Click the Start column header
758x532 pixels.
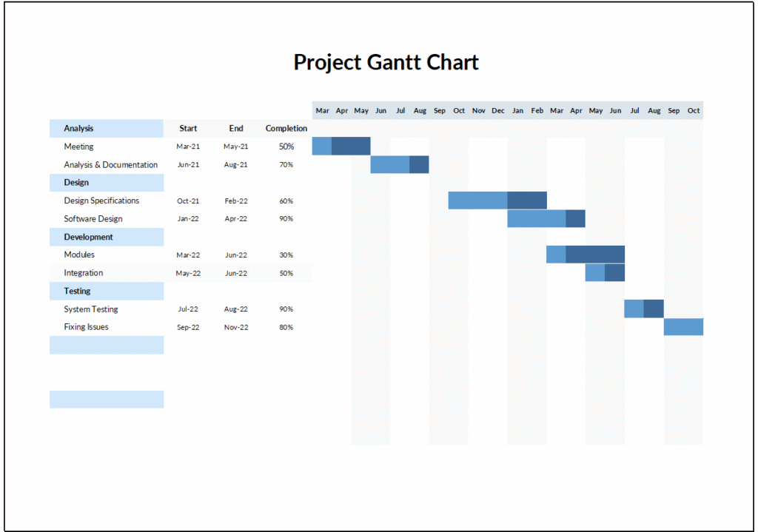tap(187, 128)
